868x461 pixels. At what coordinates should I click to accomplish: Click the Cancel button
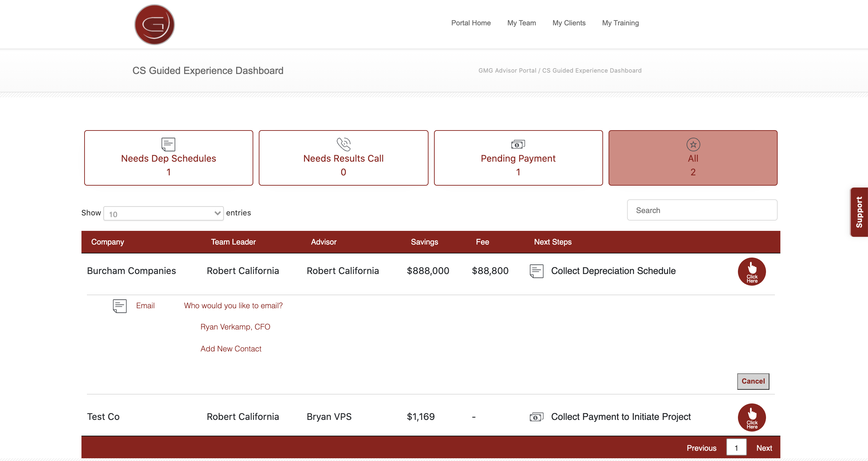[x=753, y=381]
